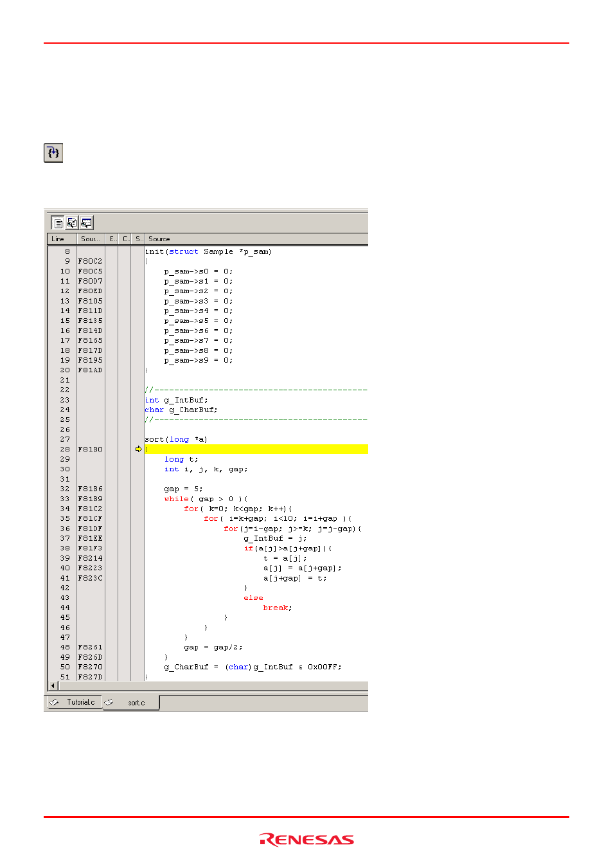
Task: Switch to the sort.c tab
Action: 130,702
